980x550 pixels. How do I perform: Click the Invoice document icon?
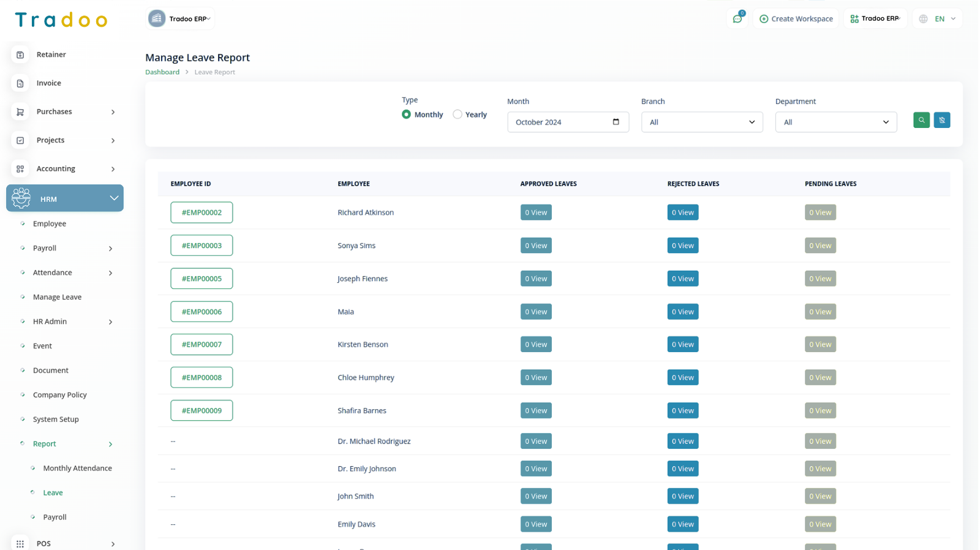pyautogui.click(x=20, y=83)
